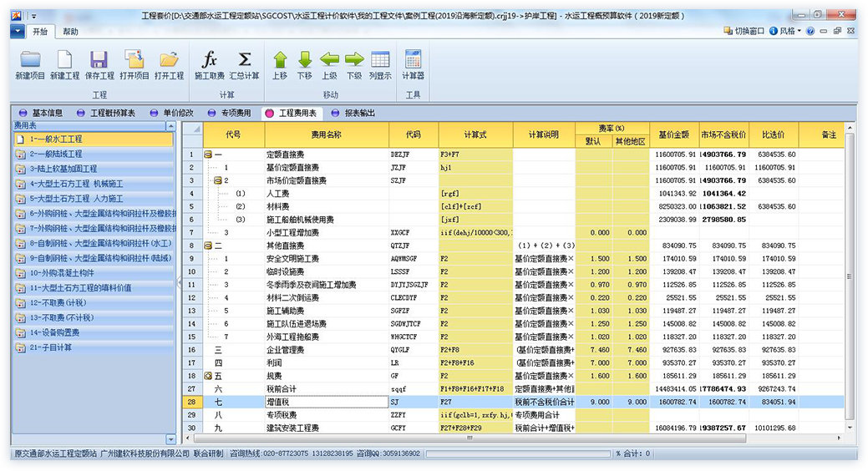Select the 报表输出 tab
This screenshot has width=868, height=471.
(353, 113)
